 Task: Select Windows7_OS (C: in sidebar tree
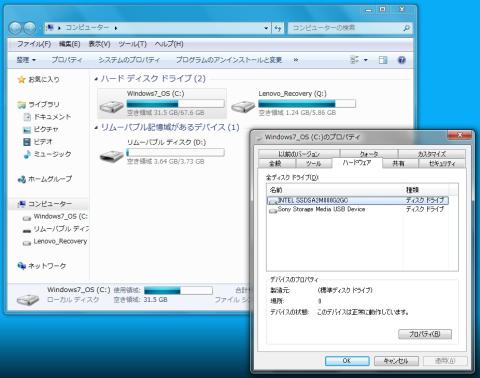(x=61, y=217)
